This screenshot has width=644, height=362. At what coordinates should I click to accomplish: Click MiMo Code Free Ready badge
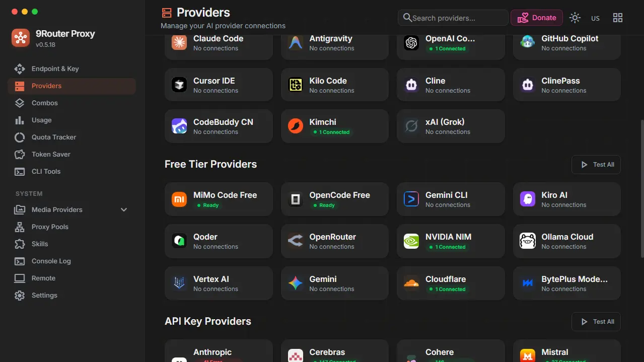207,205
